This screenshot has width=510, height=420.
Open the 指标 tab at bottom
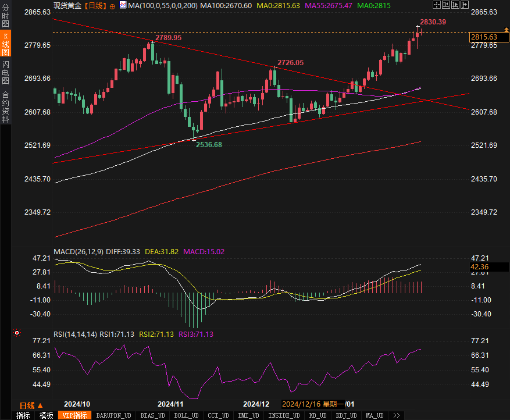23,415
